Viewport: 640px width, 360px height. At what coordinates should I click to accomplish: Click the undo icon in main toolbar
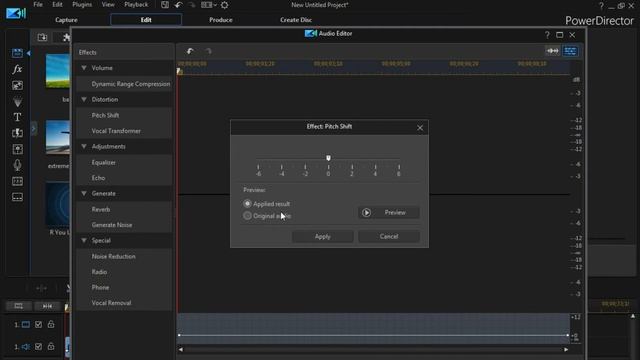pos(178,5)
